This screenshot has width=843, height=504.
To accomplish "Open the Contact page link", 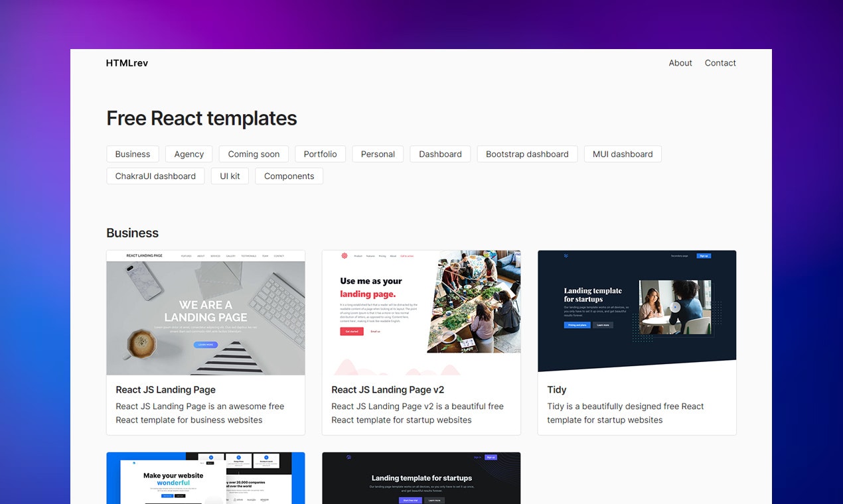I will [x=720, y=63].
